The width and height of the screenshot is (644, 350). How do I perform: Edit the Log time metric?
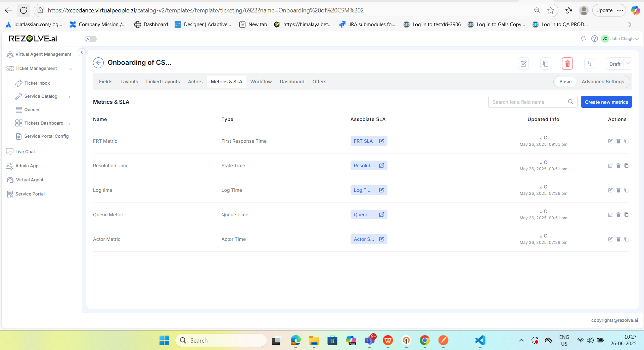click(610, 190)
